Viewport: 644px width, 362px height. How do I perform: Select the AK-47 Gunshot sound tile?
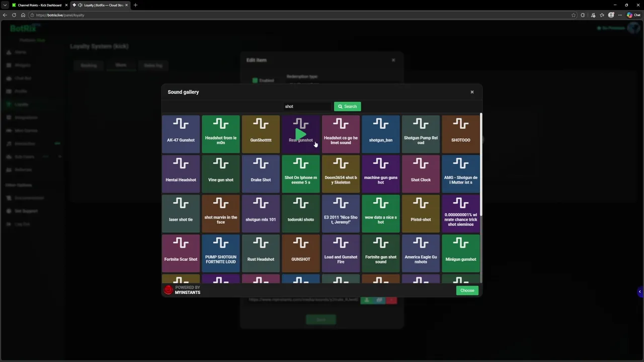coord(181,134)
